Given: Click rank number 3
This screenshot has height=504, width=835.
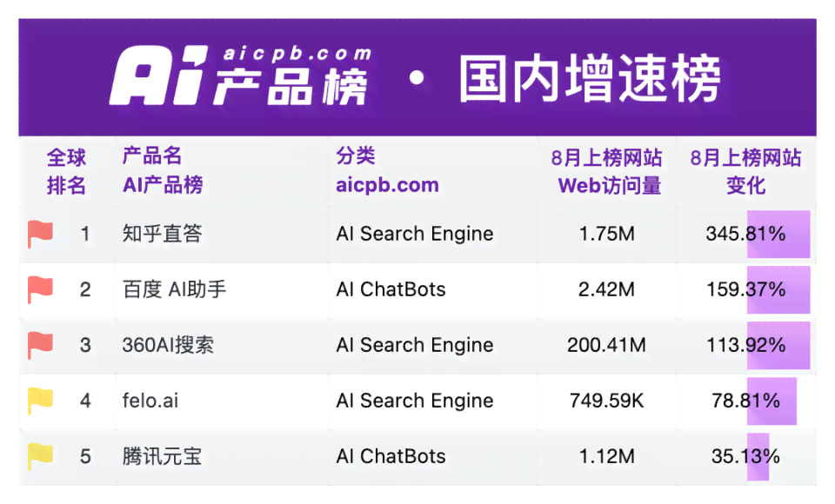Looking at the screenshot, I should coord(85,345).
